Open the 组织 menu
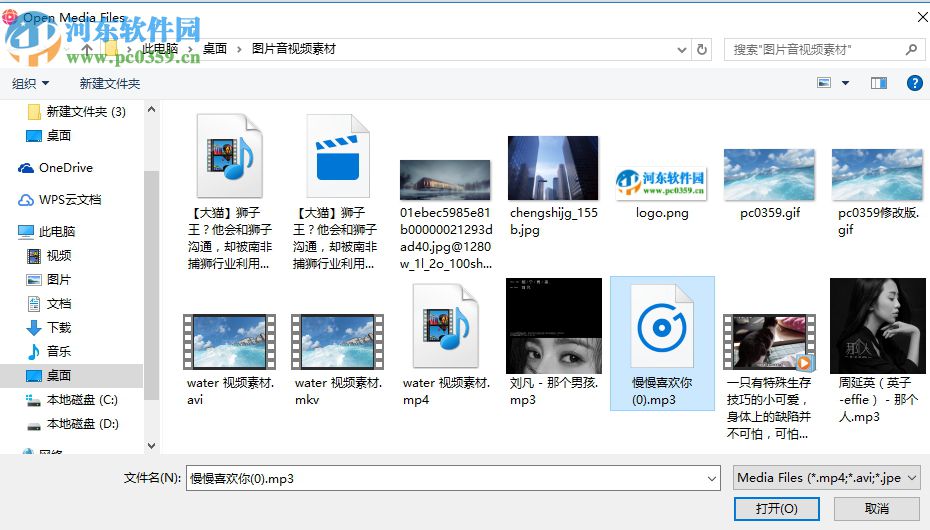Screen dimensions: 930x530 click(x=30, y=84)
